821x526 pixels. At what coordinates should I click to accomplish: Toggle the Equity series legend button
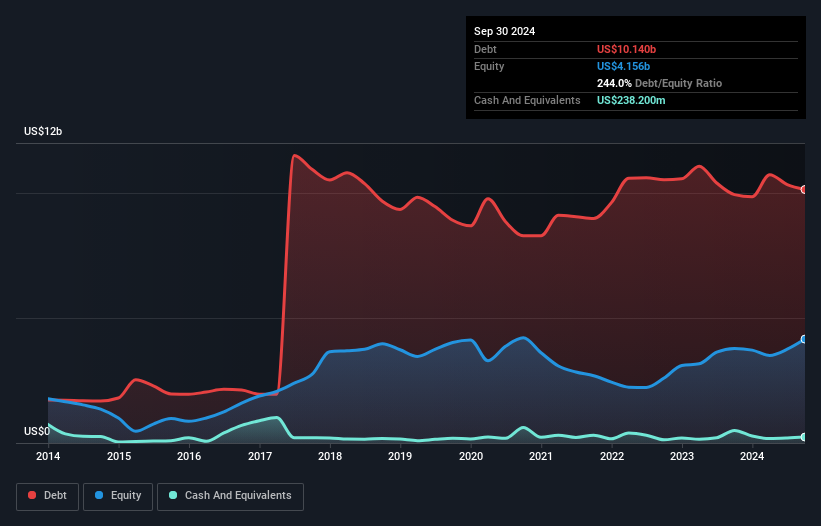coord(118,496)
